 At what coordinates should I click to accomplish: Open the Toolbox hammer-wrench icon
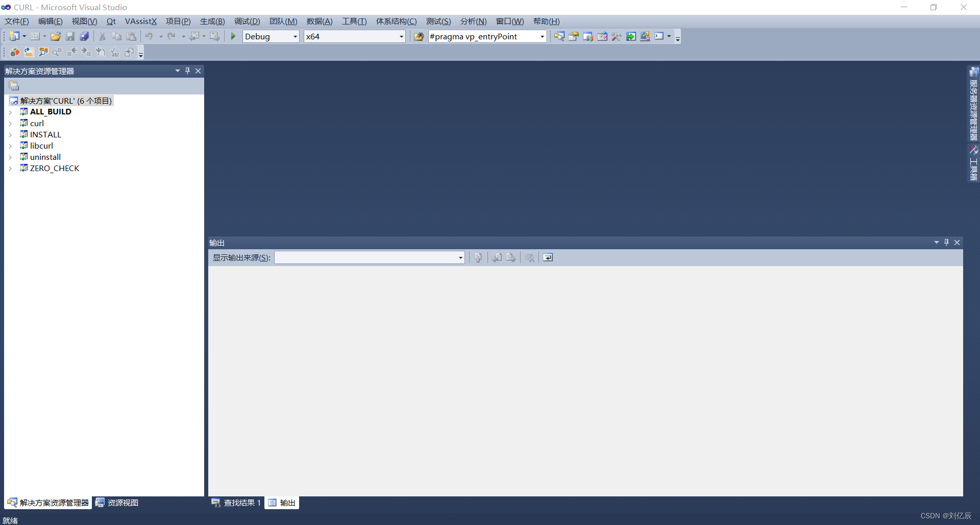coord(617,36)
